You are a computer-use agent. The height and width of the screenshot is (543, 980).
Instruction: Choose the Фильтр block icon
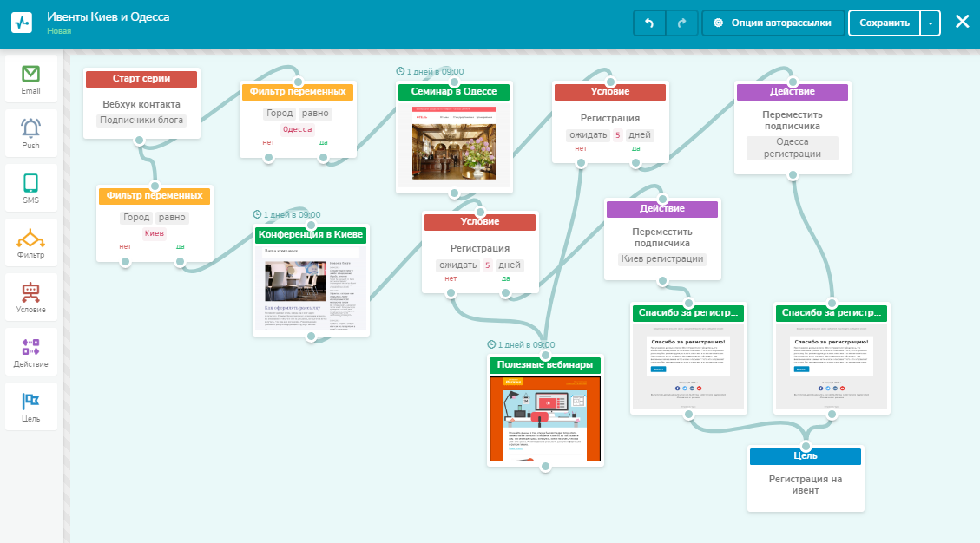30,238
